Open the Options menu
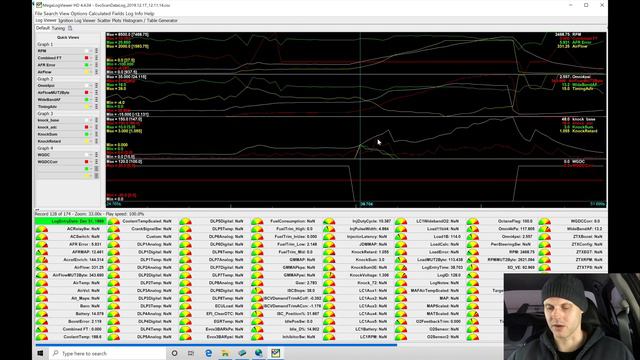640x360 pixels. click(79, 13)
